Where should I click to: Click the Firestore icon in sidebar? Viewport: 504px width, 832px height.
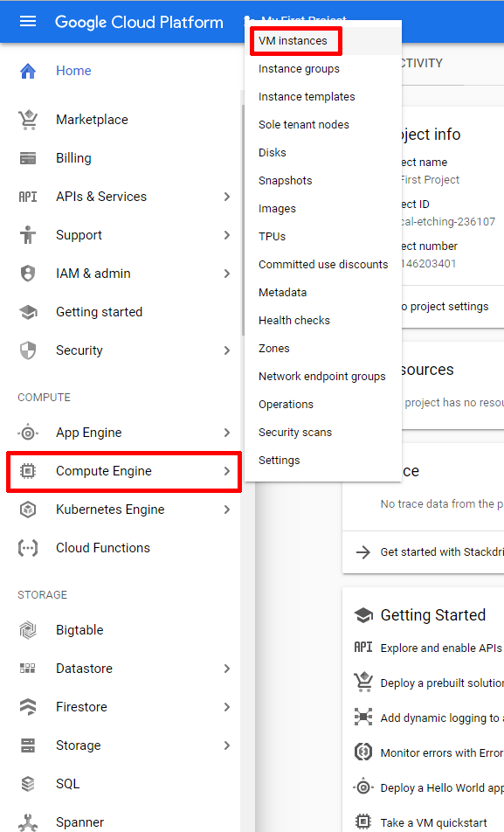click(x=28, y=707)
